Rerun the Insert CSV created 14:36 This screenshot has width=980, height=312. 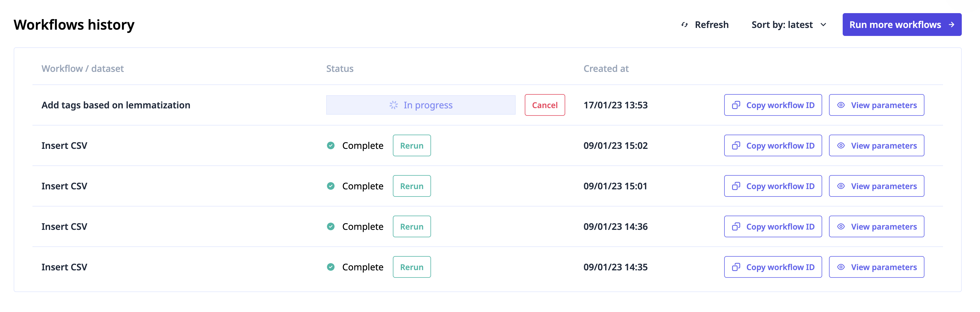[411, 227]
